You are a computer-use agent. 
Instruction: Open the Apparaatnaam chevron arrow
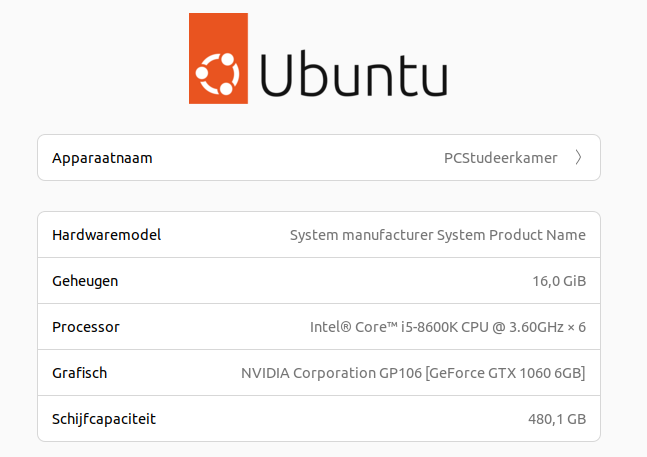(x=579, y=158)
